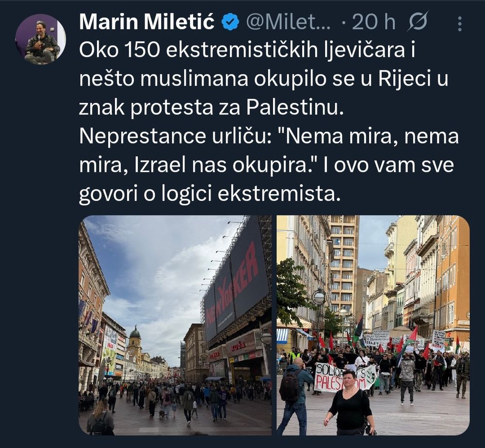Open the right photo of the protest march
Viewport: 485px width, 448px height.
click(x=373, y=325)
